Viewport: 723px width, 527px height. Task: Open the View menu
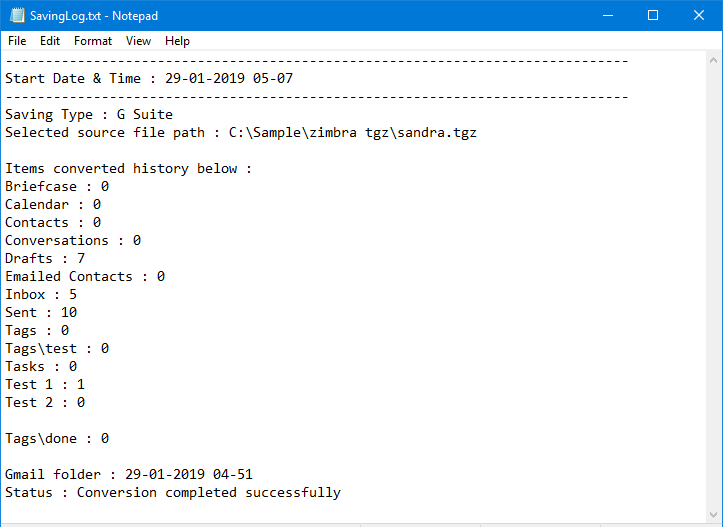click(138, 41)
